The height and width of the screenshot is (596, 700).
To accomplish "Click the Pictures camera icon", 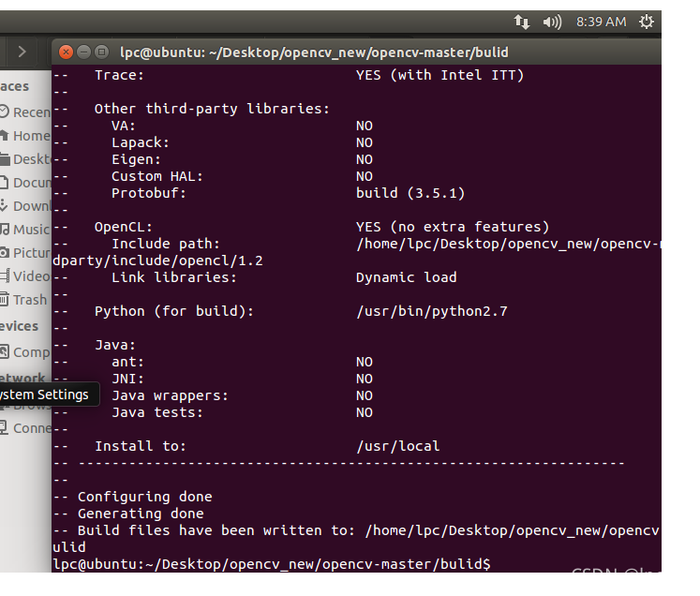I will (x=5, y=253).
